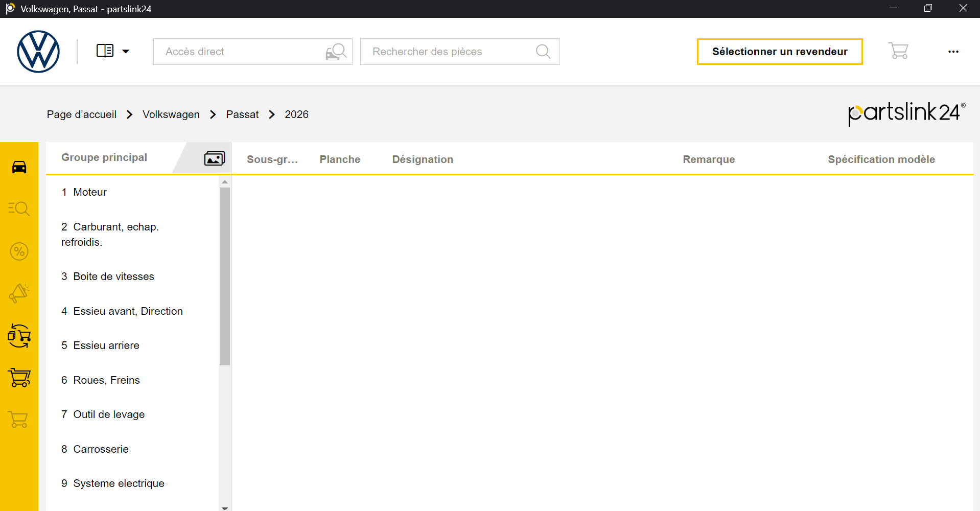Click the Sous-gr… column header
Image resolution: width=980 pixels, height=511 pixels.
(x=272, y=159)
